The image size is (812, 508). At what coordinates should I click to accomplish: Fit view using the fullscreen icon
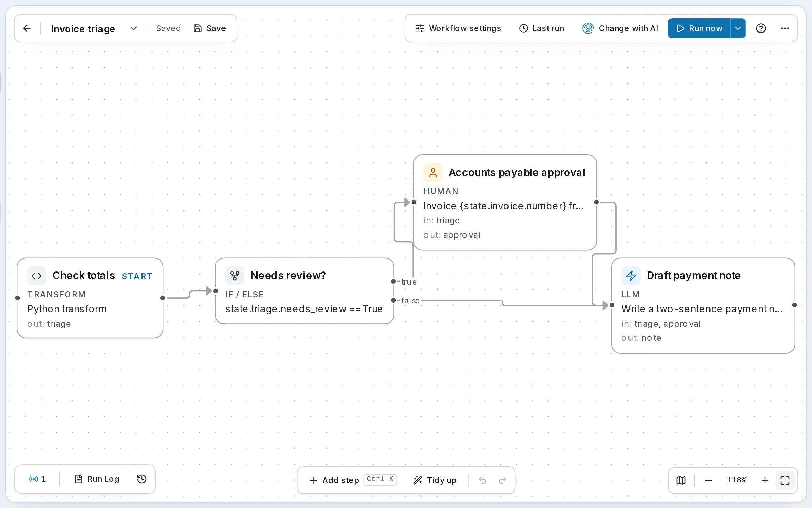pos(785,480)
